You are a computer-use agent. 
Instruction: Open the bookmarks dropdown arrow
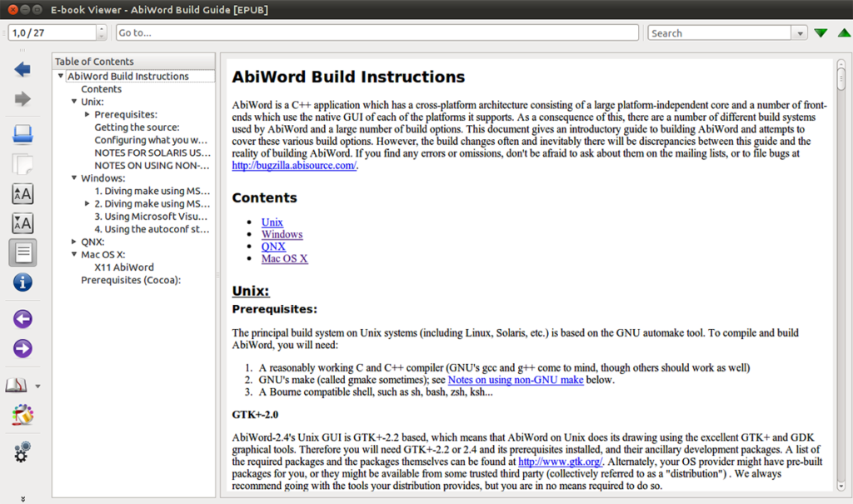[x=38, y=387]
